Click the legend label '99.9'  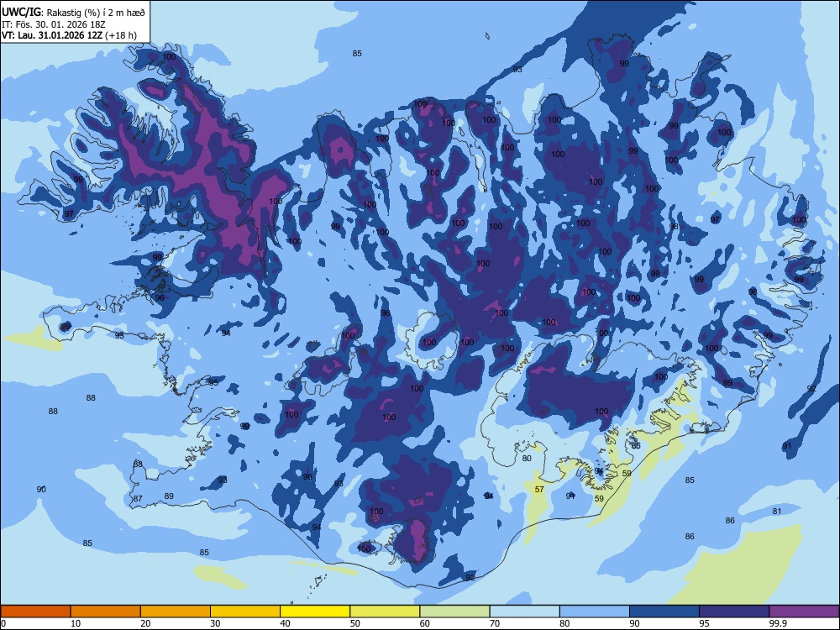[778, 623]
